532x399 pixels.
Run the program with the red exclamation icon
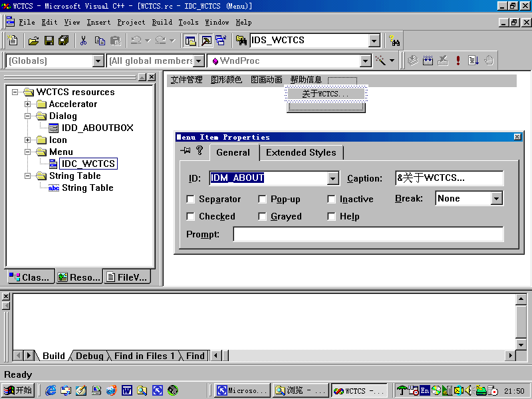[458, 61]
